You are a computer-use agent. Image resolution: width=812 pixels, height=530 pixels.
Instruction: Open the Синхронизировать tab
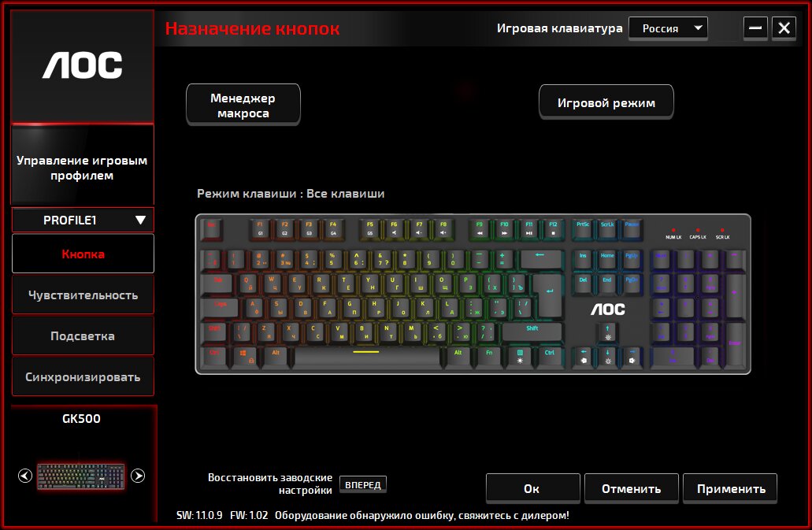click(x=83, y=376)
